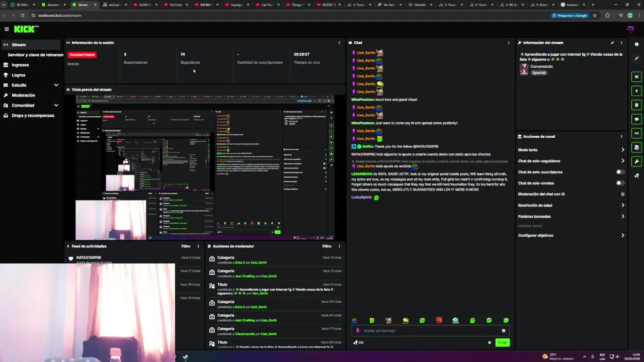The image size is (644, 362).
Task: Open Filtro in Acciones de moderador
Action: pyautogui.click(x=327, y=246)
